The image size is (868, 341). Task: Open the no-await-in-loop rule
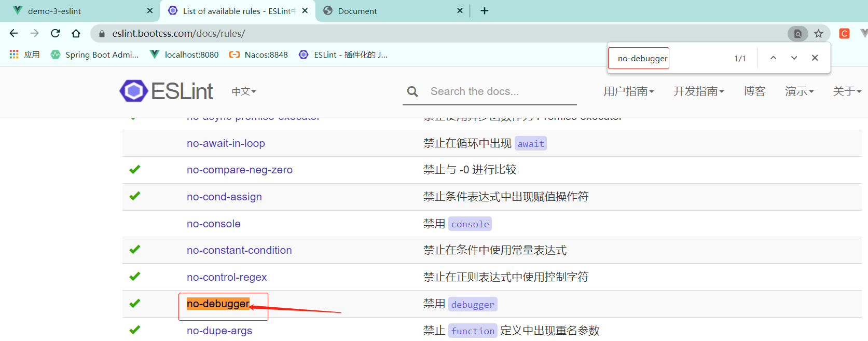(226, 143)
